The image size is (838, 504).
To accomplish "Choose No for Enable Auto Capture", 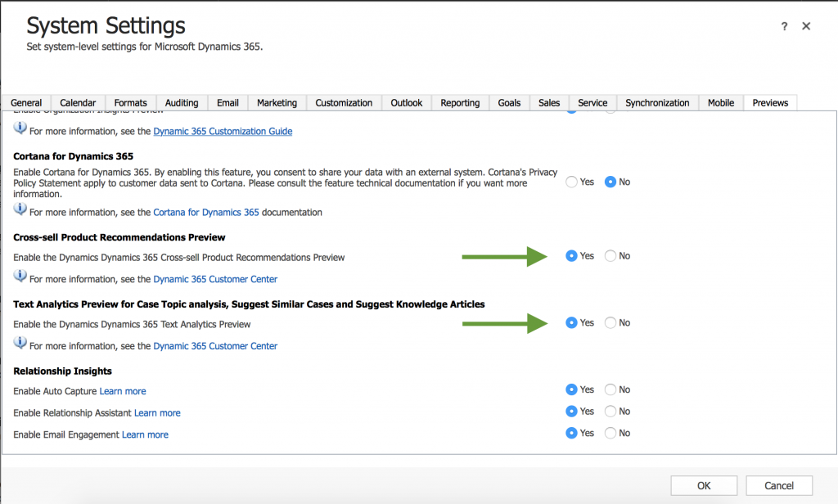I will (610, 390).
